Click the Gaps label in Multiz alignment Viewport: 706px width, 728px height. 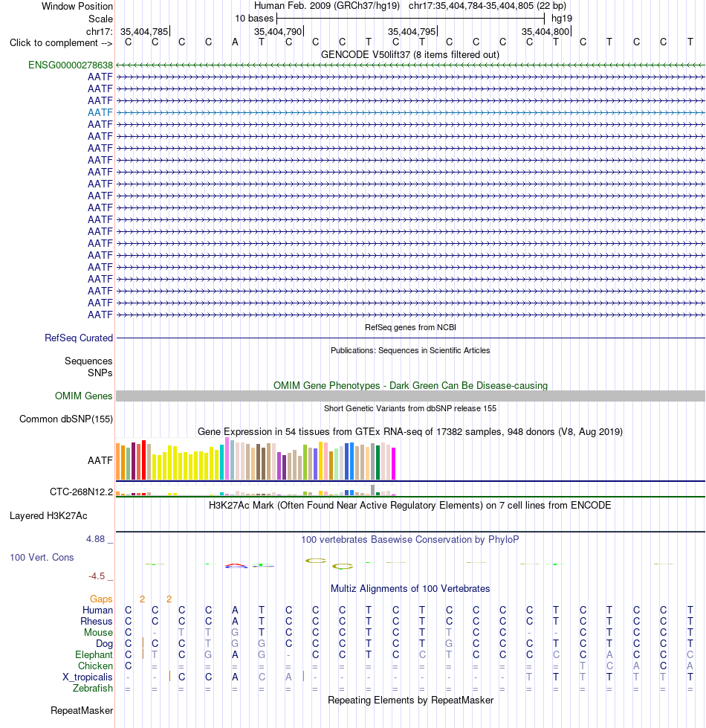(101, 599)
